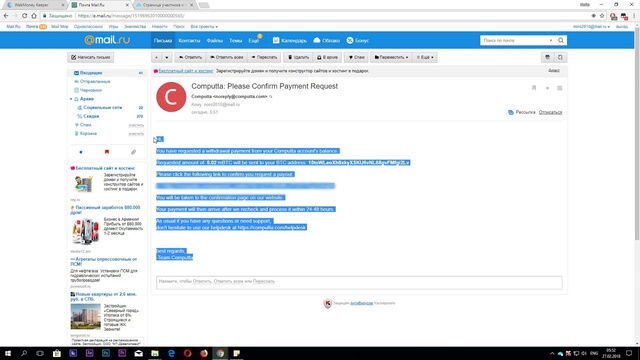Image resolution: width=640 pixels, height=360 pixels.
Task: Click the sender details icon beside noreply@computta.com
Action: coord(271,97)
